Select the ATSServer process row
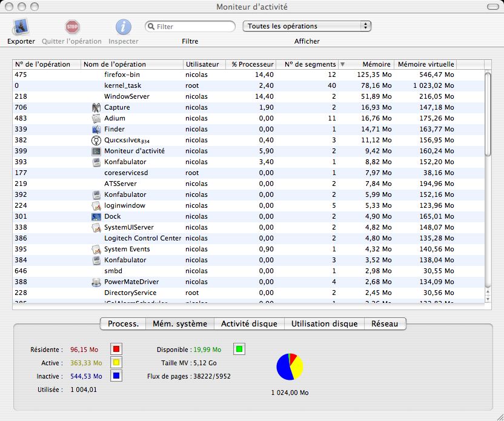The width and height of the screenshot is (504, 421). (x=248, y=184)
